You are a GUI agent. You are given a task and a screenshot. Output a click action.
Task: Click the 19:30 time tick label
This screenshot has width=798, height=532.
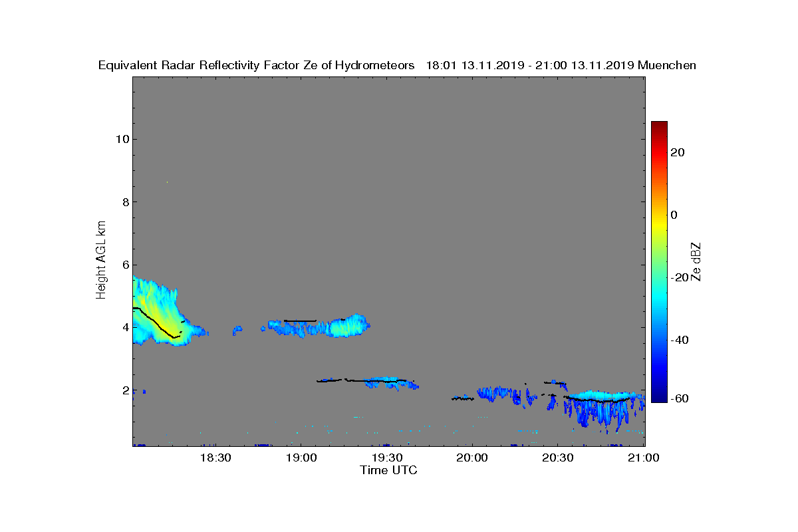(x=386, y=458)
